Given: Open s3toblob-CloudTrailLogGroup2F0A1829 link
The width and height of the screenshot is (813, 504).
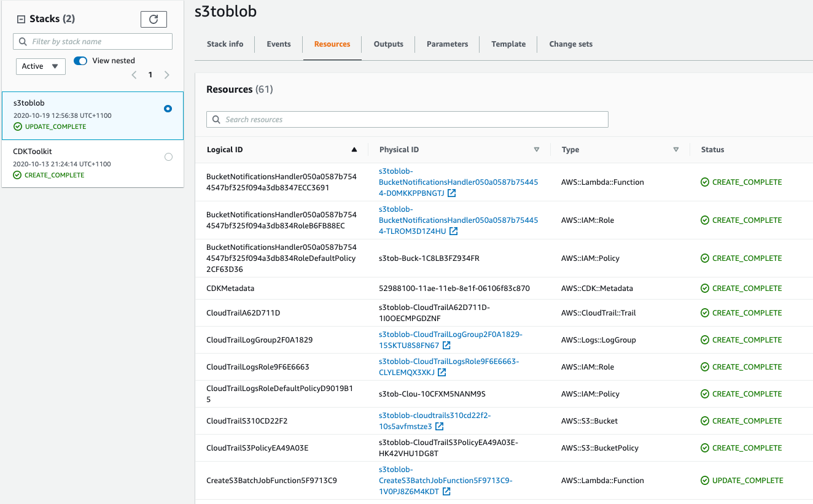Looking at the screenshot, I should 450,340.
